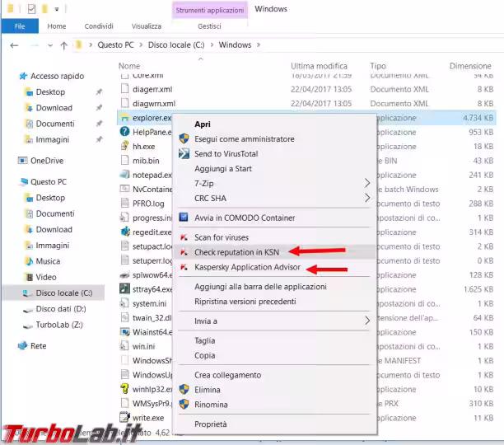Click the OneDrive cloud icon in sidebar
504x445 pixels.
(23, 161)
